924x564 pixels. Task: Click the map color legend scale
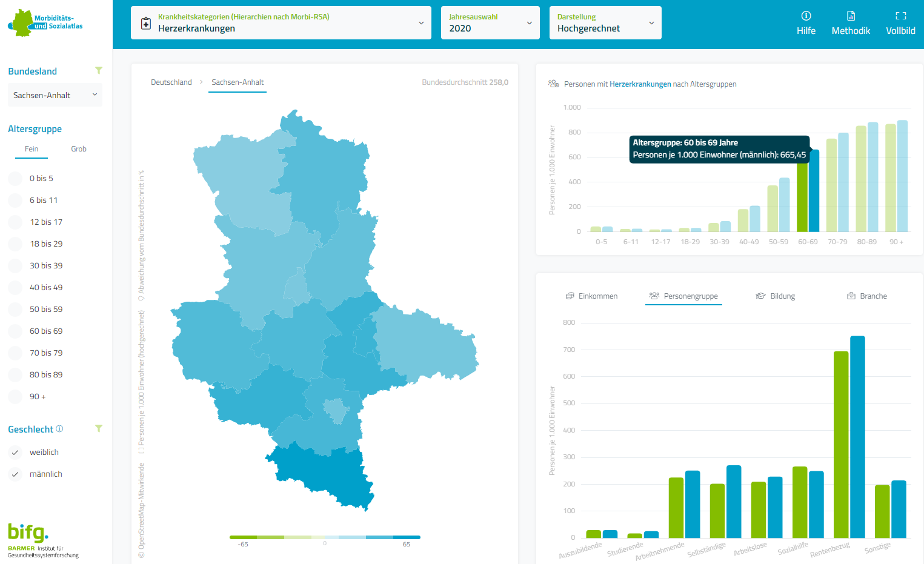click(325, 537)
